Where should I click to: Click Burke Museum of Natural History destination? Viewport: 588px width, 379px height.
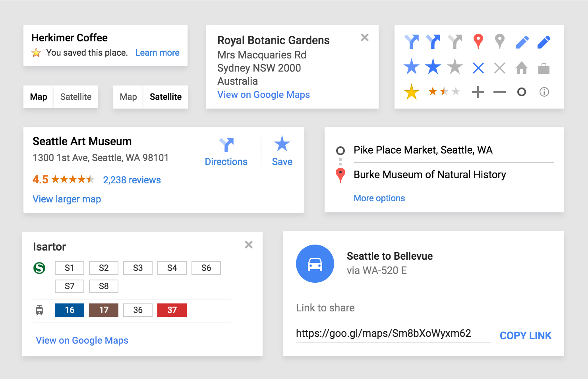click(x=430, y=175)
